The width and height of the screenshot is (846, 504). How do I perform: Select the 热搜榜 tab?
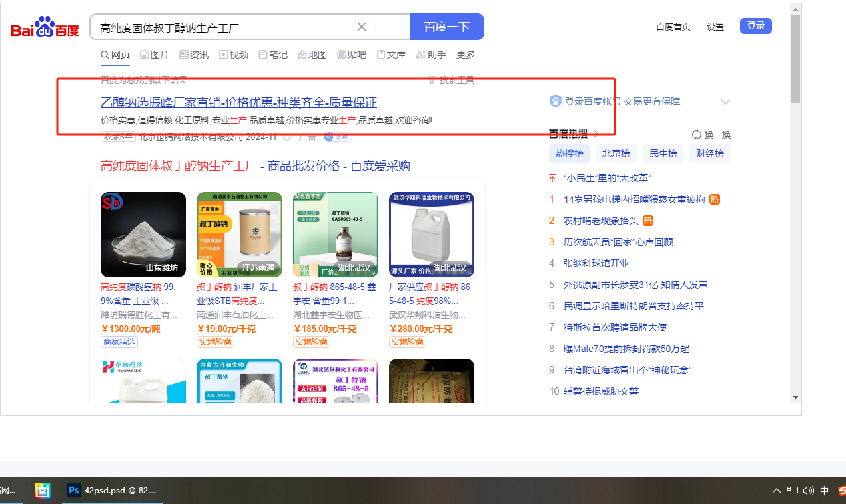(569, 153)
